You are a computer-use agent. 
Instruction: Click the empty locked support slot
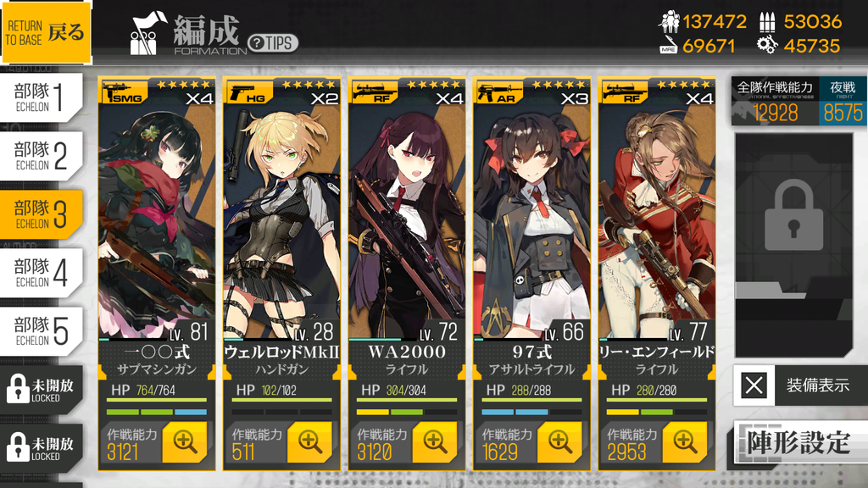[793, 245]
